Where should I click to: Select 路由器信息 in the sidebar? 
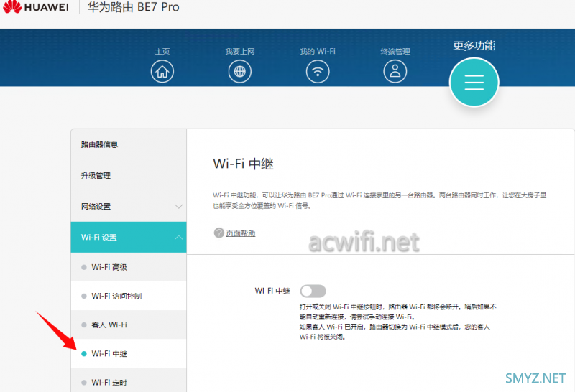[x=129, y=145]
